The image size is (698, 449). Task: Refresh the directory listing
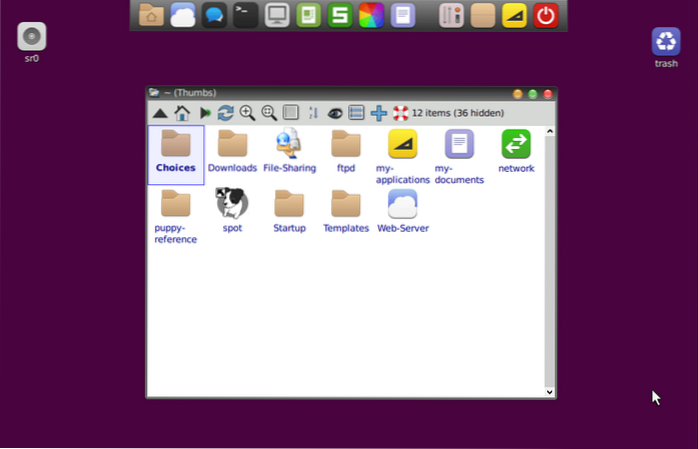226,114
